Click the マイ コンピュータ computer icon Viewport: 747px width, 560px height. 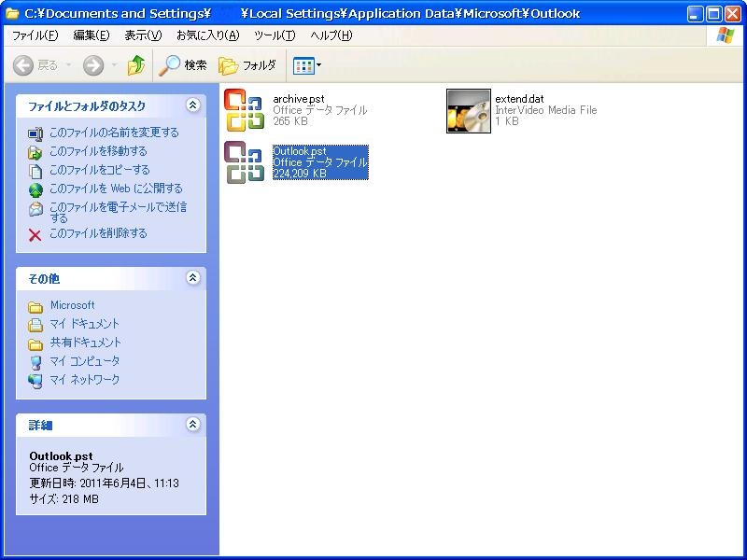pos(35,362)
